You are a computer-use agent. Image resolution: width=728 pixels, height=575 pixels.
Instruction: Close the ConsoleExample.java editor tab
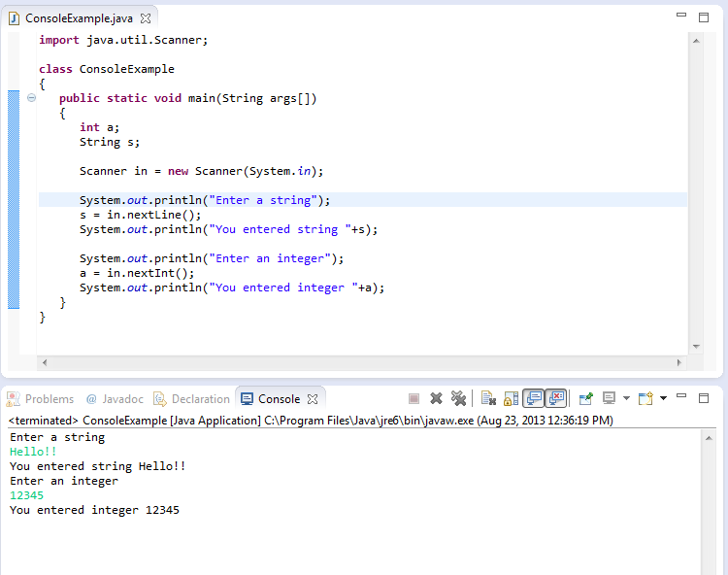pos(146,18)
